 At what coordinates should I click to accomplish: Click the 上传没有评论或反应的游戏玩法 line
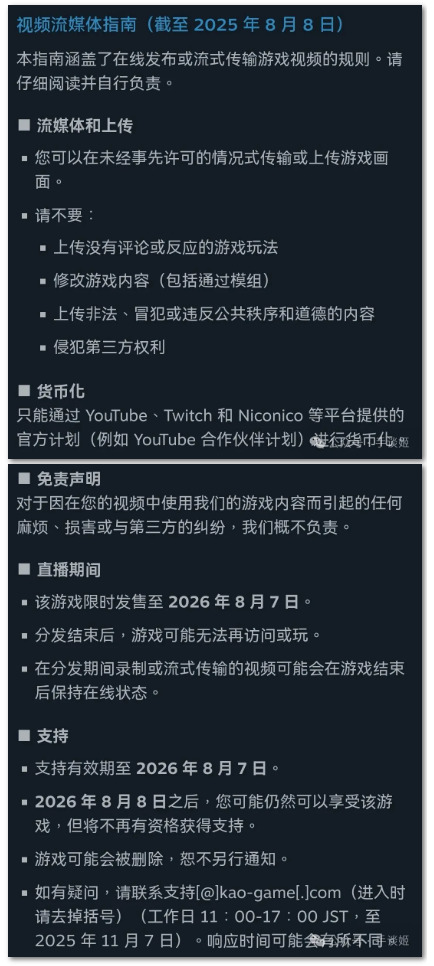click(165, 248)
